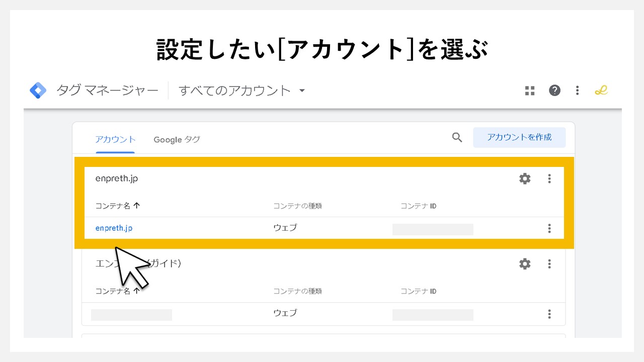Click the Tag Manager logo icon

click(x=38, y=90)
